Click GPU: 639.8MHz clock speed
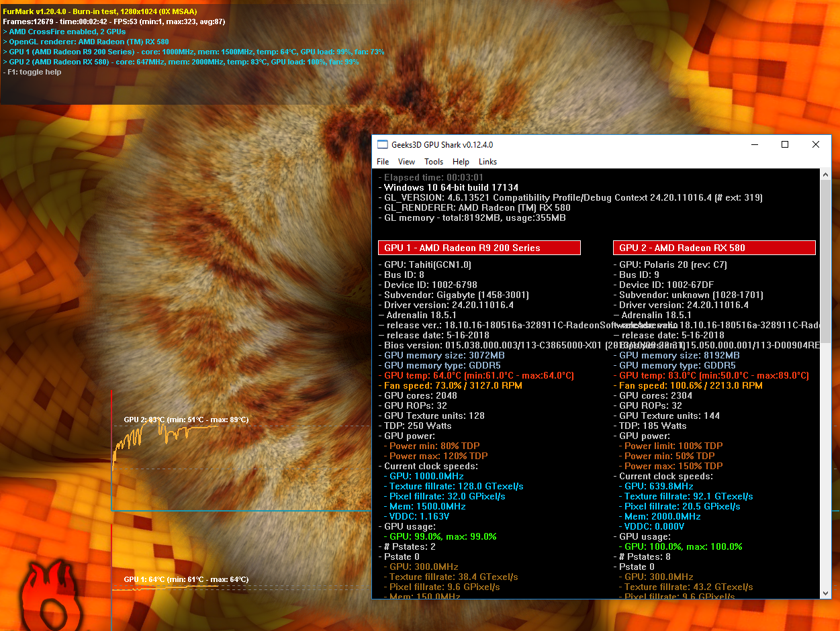This screenshot has width=840, height=631. click(656, 486)
